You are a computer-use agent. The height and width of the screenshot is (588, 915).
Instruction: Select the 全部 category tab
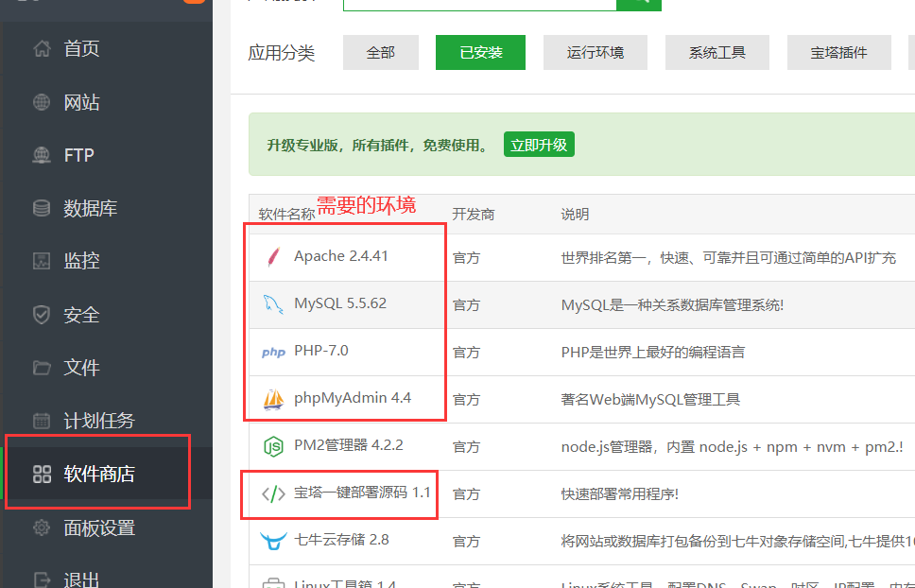tap(381, 53)
